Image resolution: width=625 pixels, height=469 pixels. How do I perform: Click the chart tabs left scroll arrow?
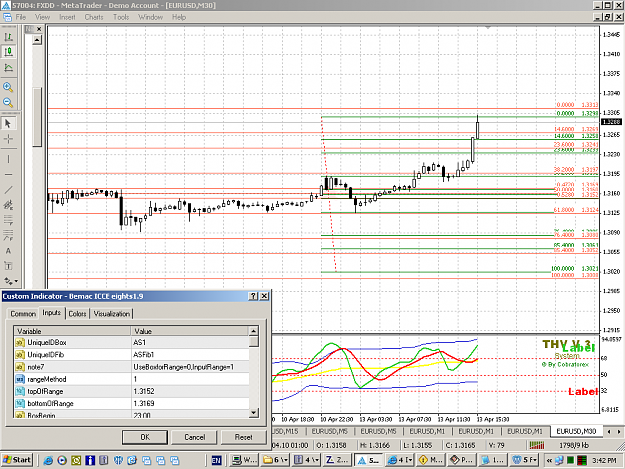(609, 432)
